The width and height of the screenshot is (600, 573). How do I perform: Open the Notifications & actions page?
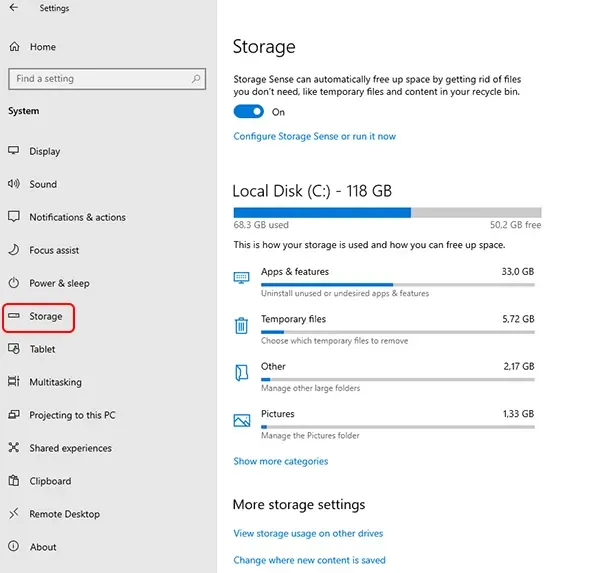pyautogui.click(x=77, y=217)
